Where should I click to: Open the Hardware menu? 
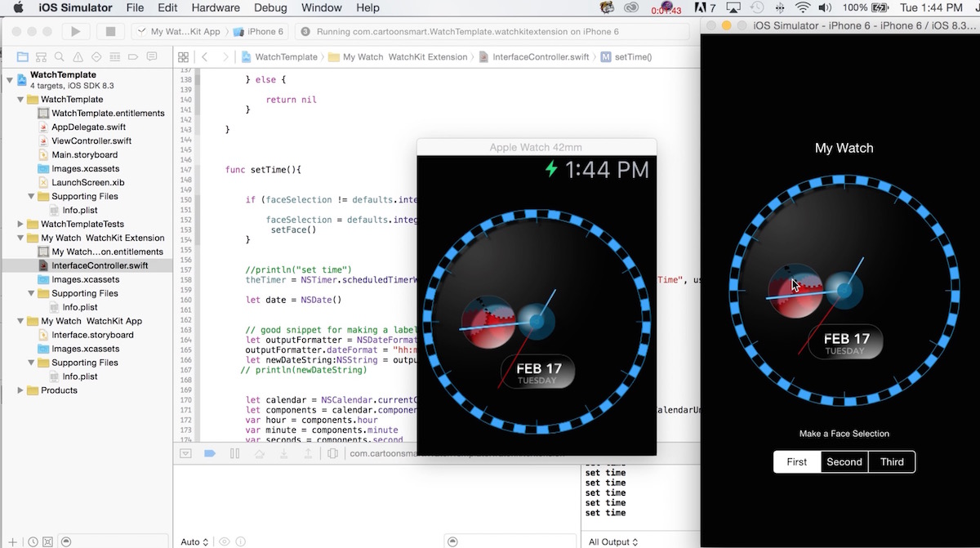point(216,8)
